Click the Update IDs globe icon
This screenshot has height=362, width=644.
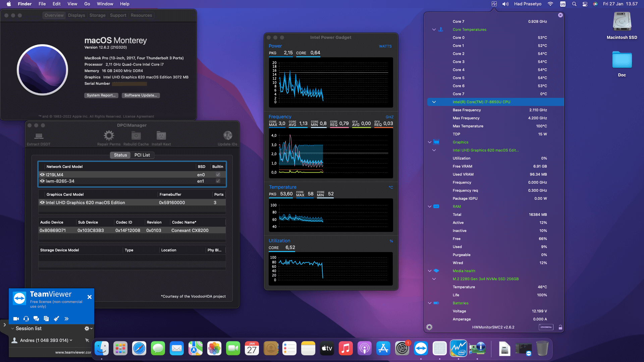[x=228, y=135]
